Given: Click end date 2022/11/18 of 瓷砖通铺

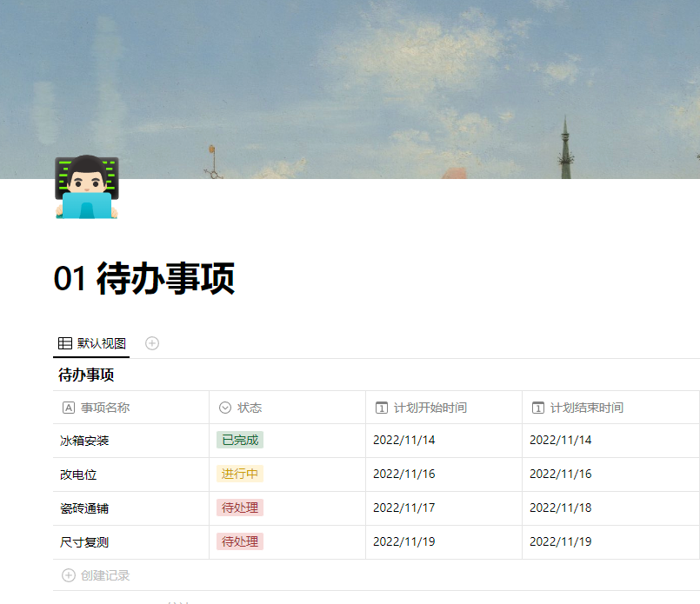Looking at the screenshot, I should click(x=560, y=508).
